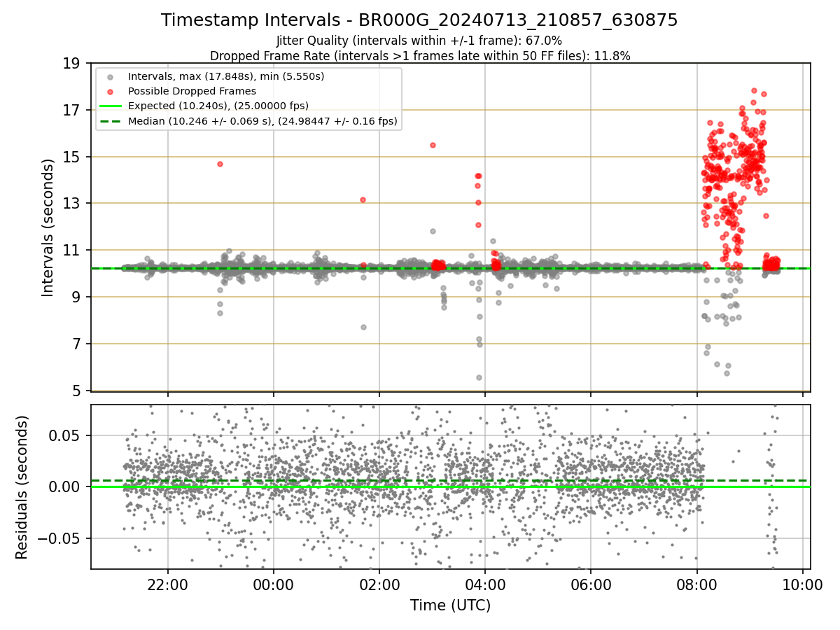Click legend entry 'Intervals, max (17.848s), min (5.550s)'
Screen dimensions: 840x630
tap(226, 76)
